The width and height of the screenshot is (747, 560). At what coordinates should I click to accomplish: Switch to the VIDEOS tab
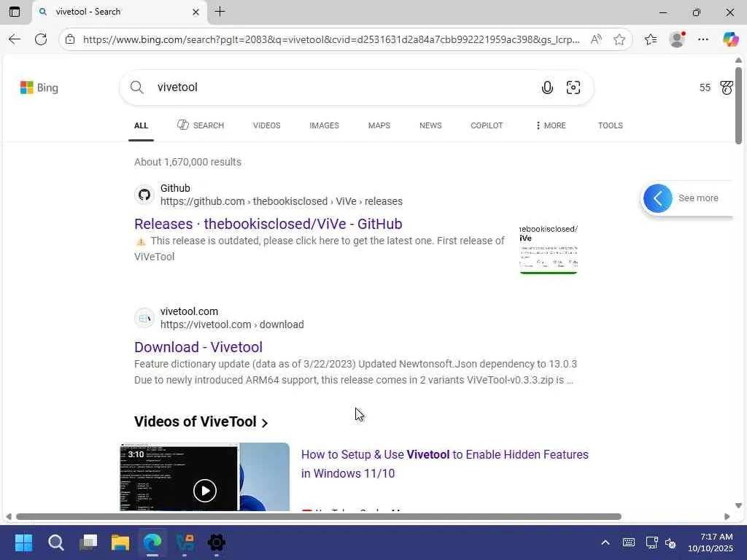coord(267,125)
